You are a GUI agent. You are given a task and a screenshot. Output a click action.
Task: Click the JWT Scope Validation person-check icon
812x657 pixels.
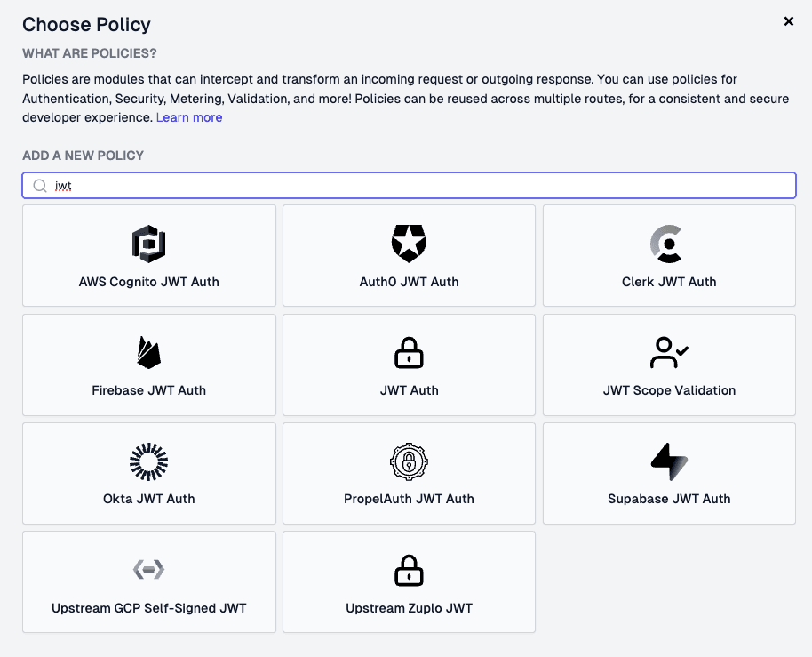668,352
